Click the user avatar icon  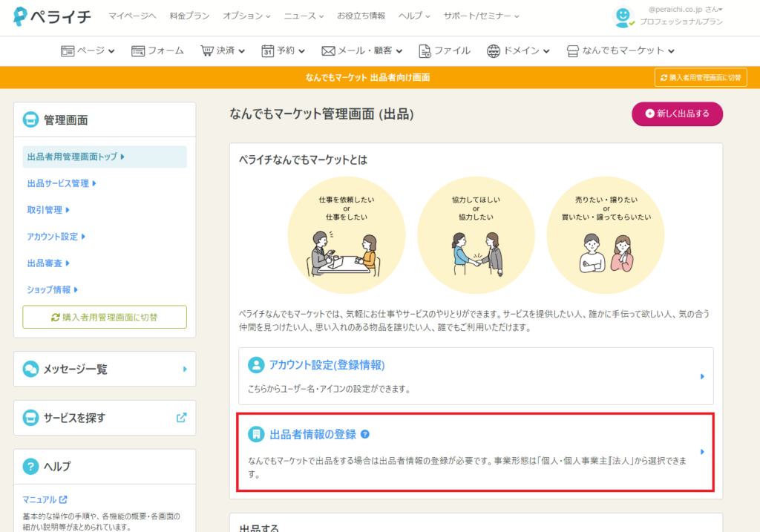(x=623, y=16)
